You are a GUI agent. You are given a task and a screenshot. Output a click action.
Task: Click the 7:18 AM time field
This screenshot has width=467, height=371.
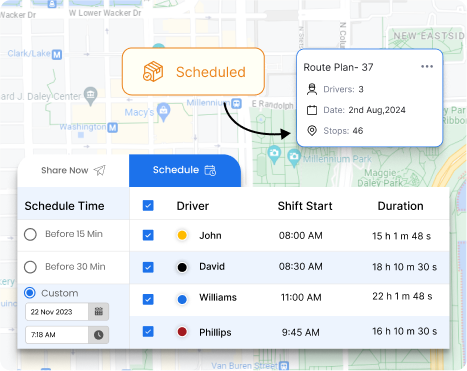(x=57, y=335)
